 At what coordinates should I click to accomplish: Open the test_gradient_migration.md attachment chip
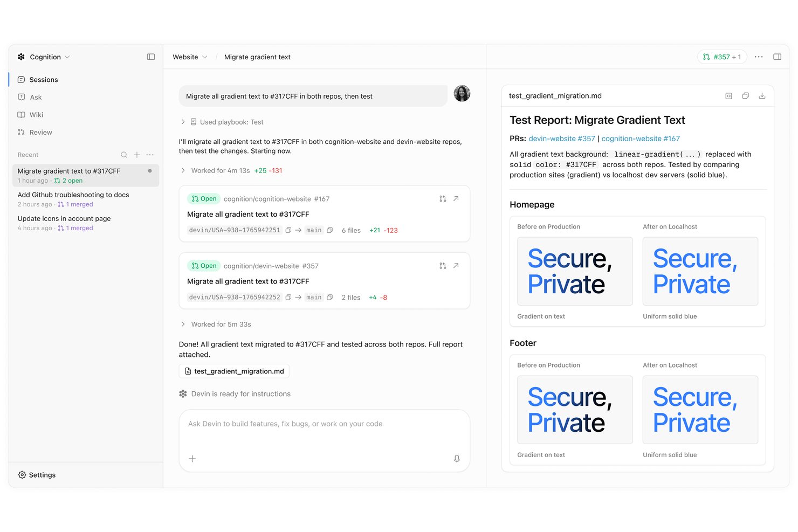pyautogui.click(x=234, y=371)
